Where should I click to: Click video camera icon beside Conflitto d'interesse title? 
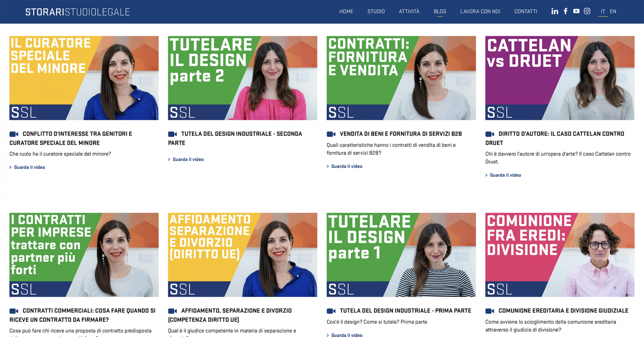14,134
